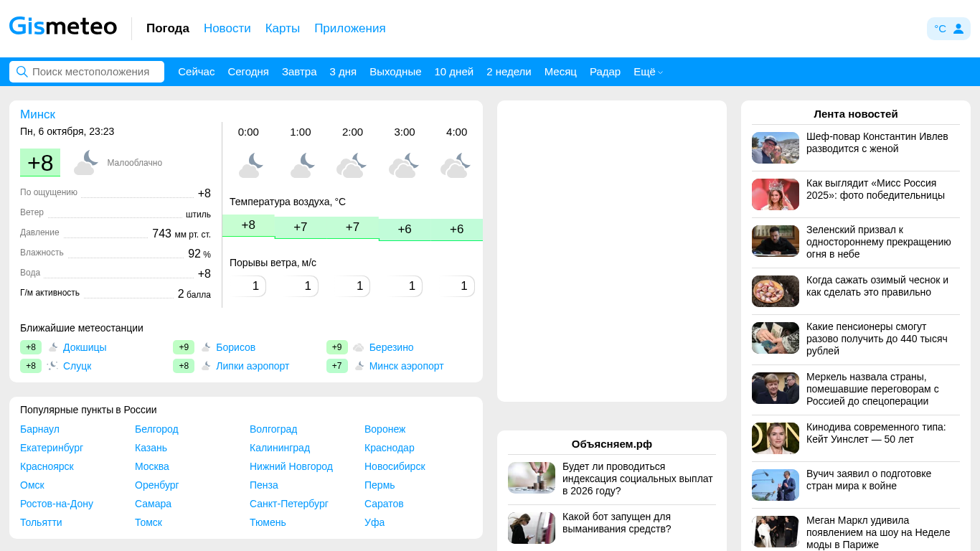Select the 10 дней forecast tab
Screen dimensions: 980x551
454,72
